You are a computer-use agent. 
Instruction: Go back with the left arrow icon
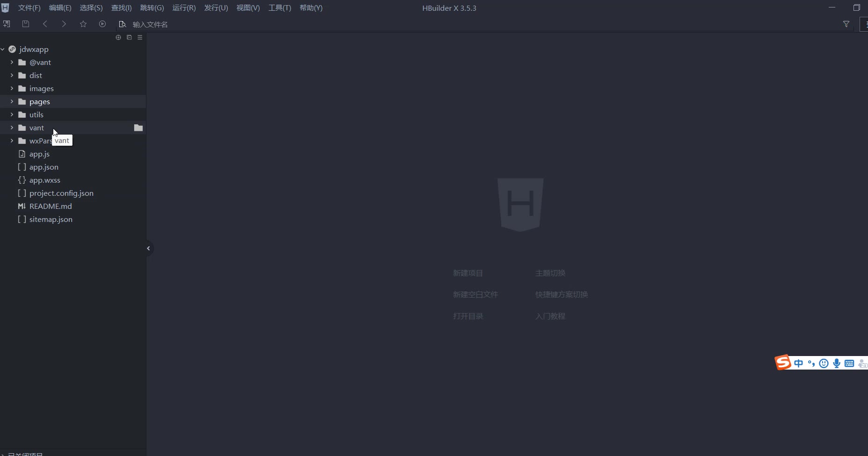(x=45, y=24)
